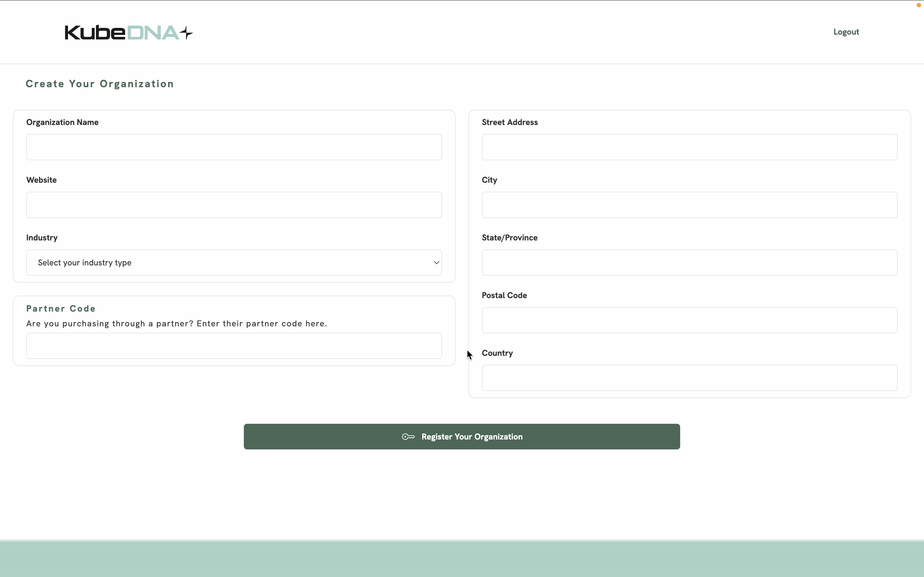Viewport: 924px width, 577px height.
Task: Focus the City input field
Action: [x=689, y=205]
